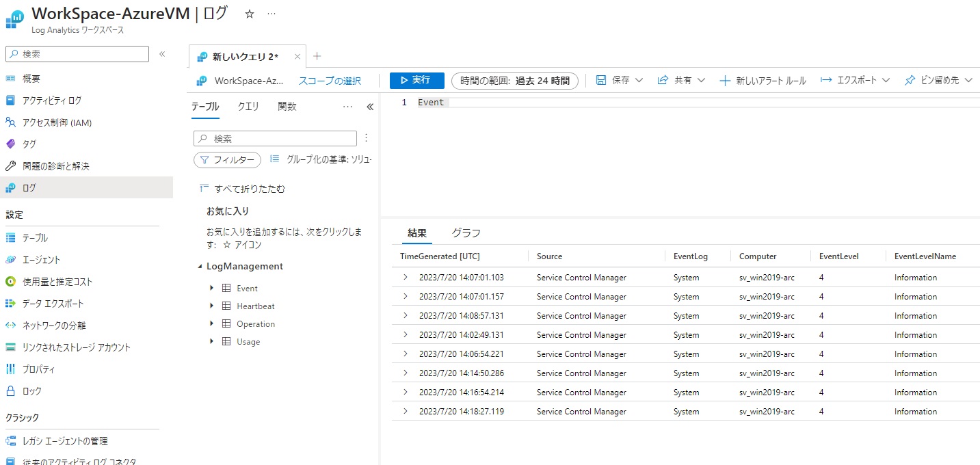Select the グラフ chart tab
Screen dimensions: 980x465
pyautogui.click(x=466, y=233)
